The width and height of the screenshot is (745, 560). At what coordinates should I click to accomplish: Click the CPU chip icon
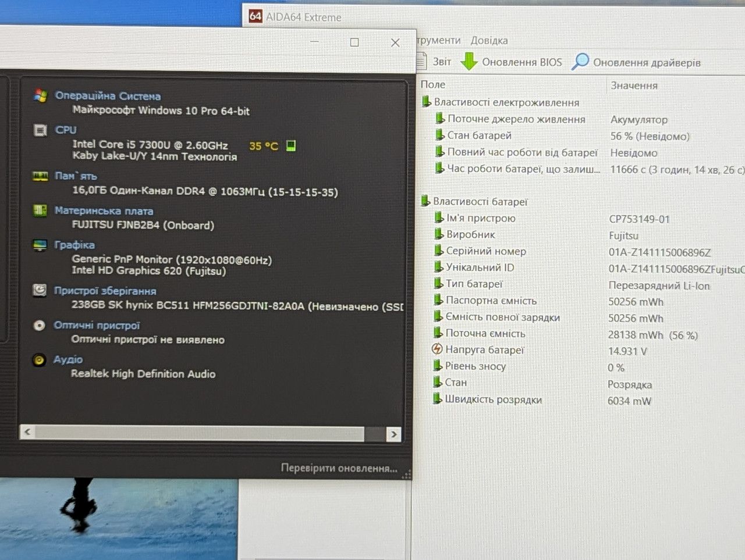[40, 130]
